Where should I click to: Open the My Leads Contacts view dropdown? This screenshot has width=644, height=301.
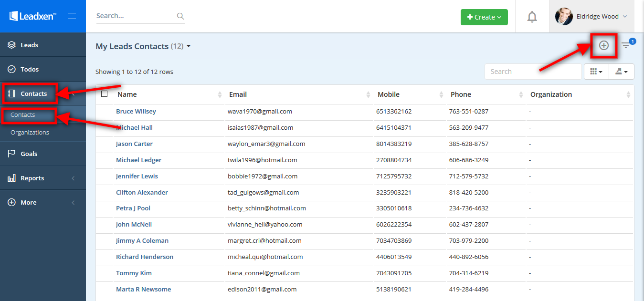tap(143, 46)
